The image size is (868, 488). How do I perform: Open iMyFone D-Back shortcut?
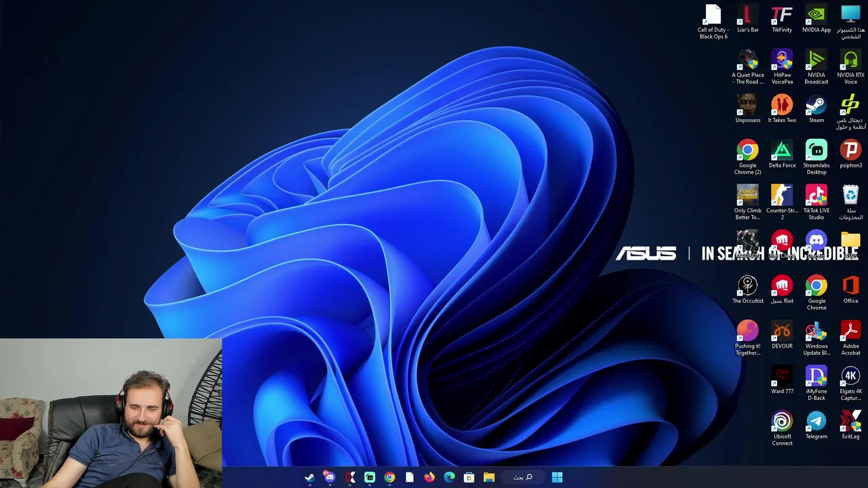coord(816,384)
